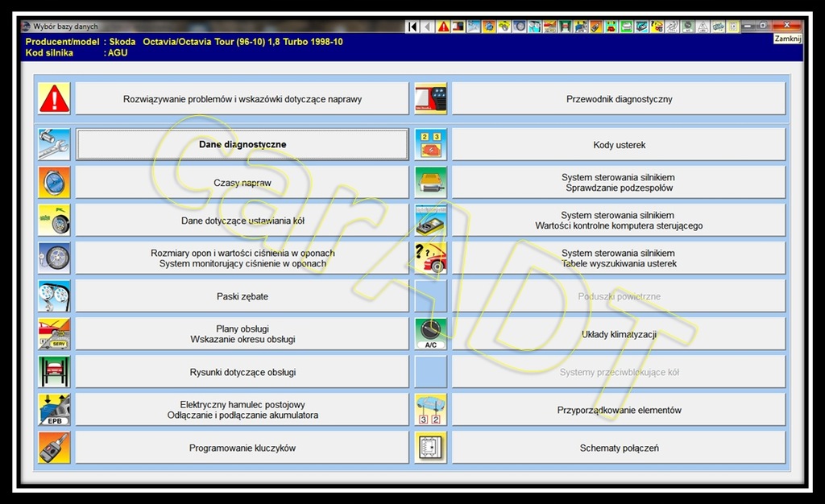Viewport: 825px width, 504px height.
Task: Click the tyre tile icon beside Rozmiary opon
Action: click(x=54, y=258)
